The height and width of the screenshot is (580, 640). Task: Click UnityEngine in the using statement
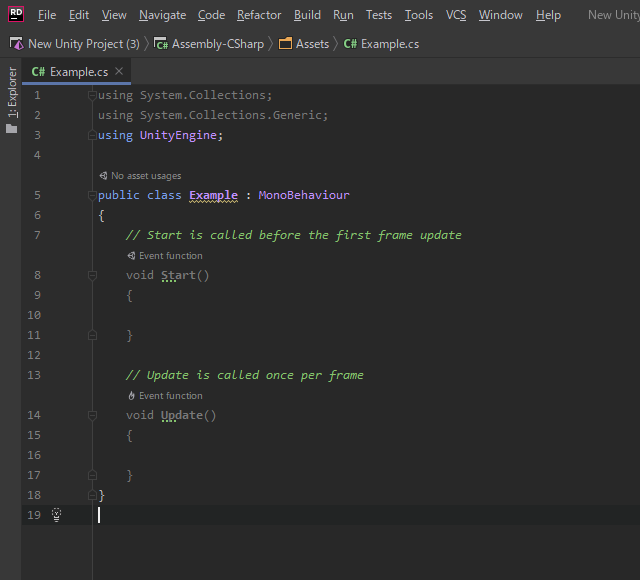click(x=178, y=135)
